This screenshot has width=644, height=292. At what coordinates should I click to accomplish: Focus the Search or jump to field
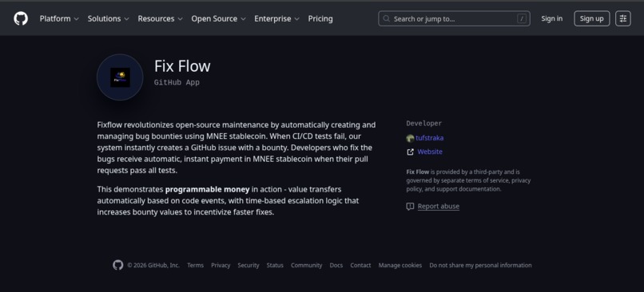click(454, 18)
